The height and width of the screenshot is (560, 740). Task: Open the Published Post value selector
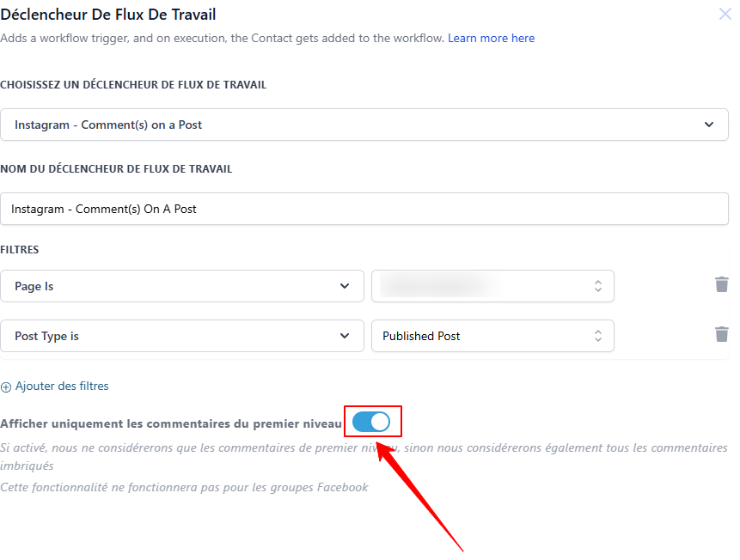click(492, 336)
